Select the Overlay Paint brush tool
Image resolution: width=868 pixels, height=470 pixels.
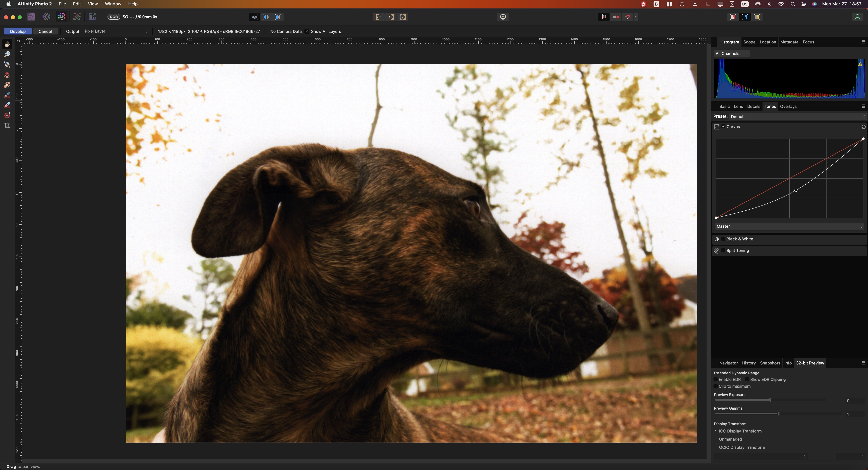coord(7,95)
